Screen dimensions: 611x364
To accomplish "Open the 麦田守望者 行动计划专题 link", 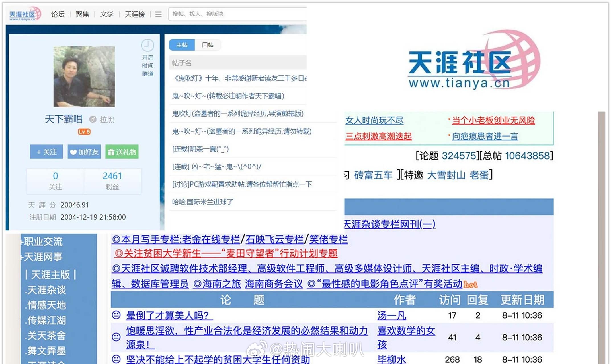I will point(226,253).
